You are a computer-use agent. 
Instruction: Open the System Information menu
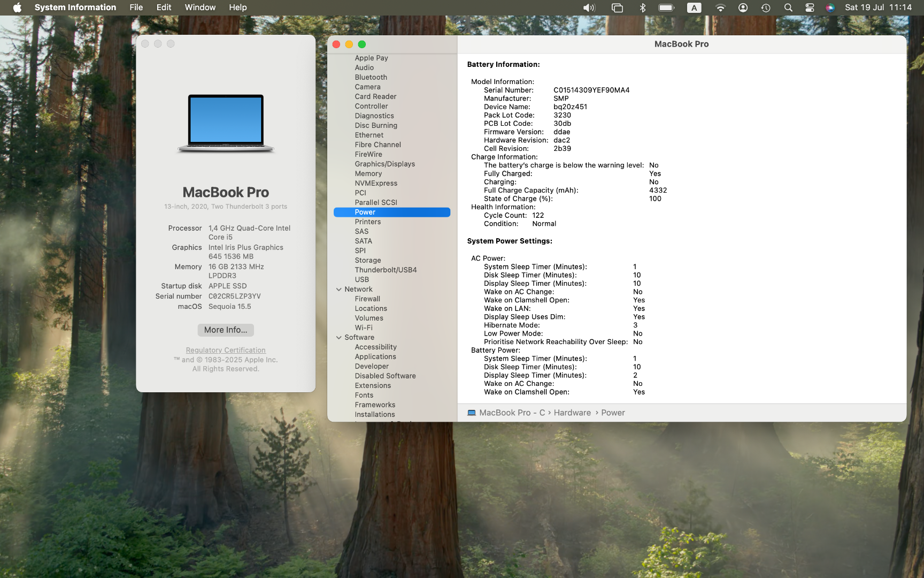75,7
